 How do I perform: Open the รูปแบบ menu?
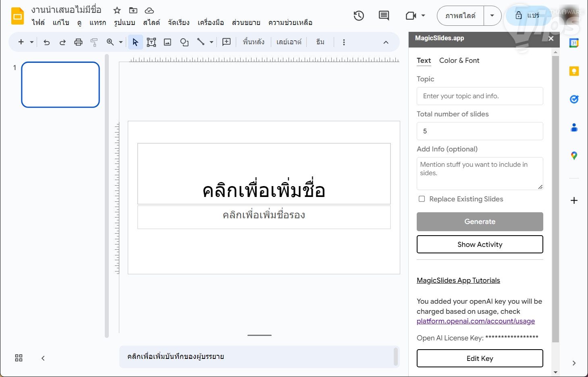pos(125,23)
